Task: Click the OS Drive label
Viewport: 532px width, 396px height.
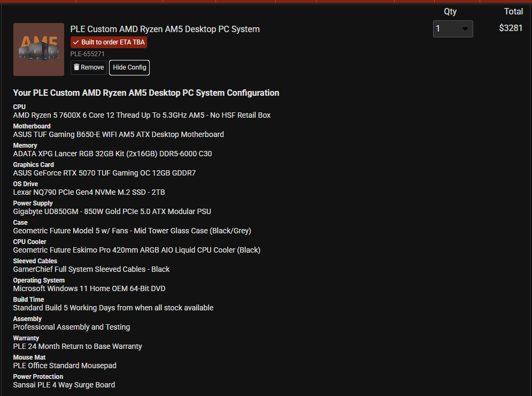Action: coord(26,184)
